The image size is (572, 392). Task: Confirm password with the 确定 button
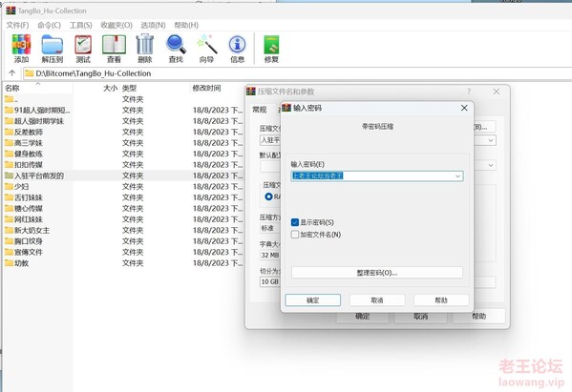coord(312,300)
